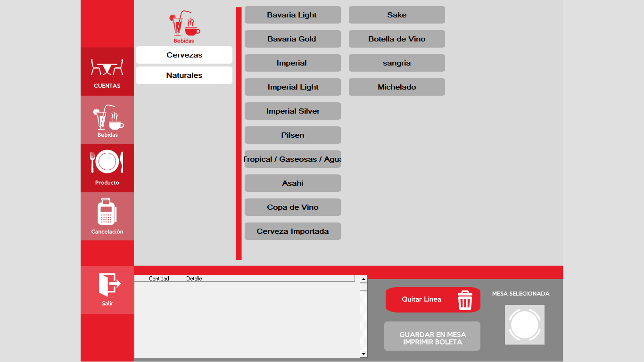Add Bavaria Light to the order
The image size is (644, 362).
292,15
